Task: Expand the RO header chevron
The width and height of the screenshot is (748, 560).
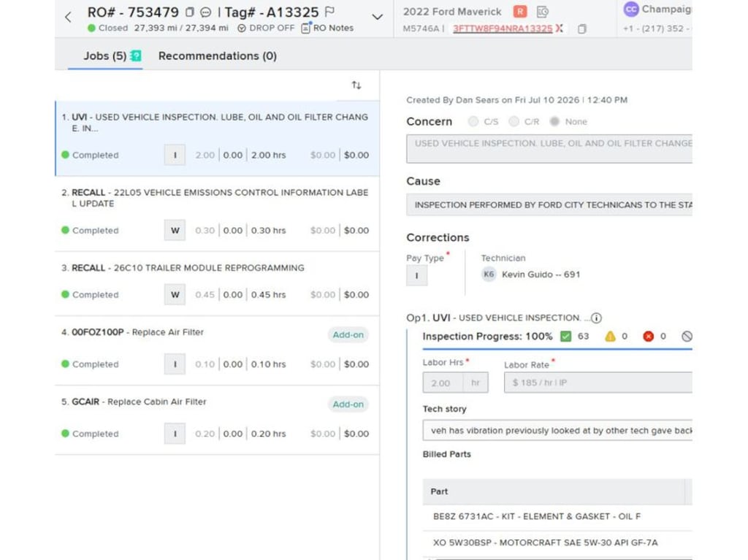Action: tap(378, 18)
